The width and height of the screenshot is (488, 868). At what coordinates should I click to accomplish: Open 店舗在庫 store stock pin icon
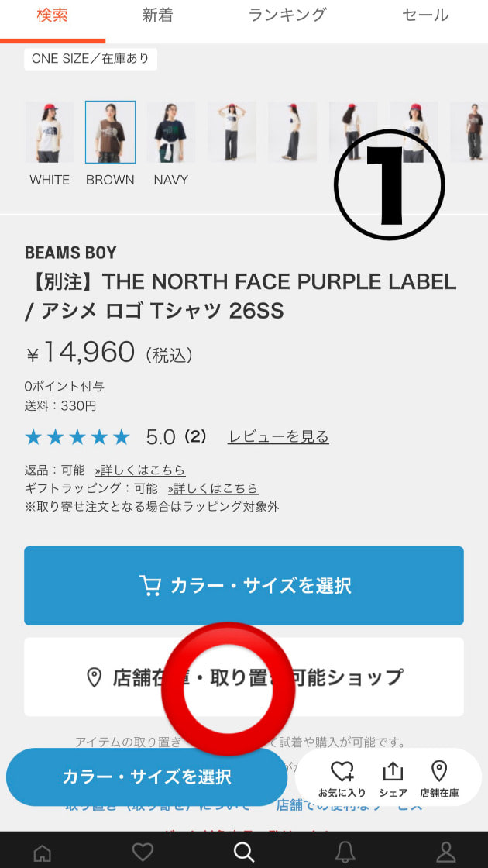coord(439,778)
